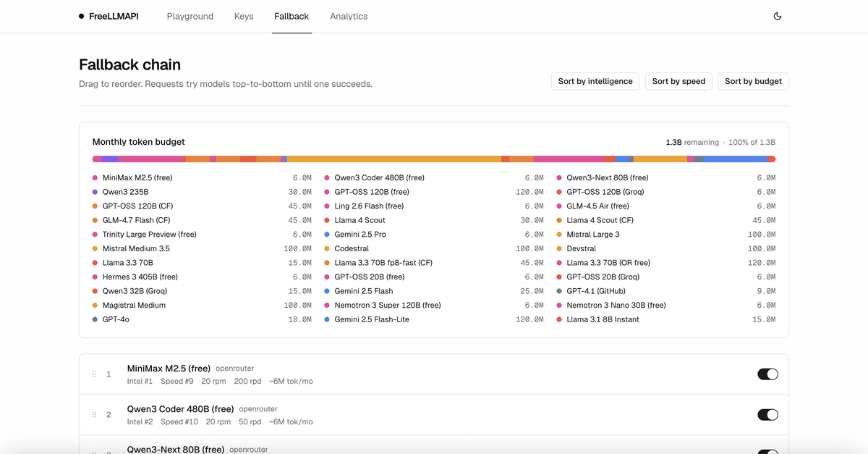Click the dot beside GPT-4.1 (GitHub)
868x454 pixels.
point(559,291)
